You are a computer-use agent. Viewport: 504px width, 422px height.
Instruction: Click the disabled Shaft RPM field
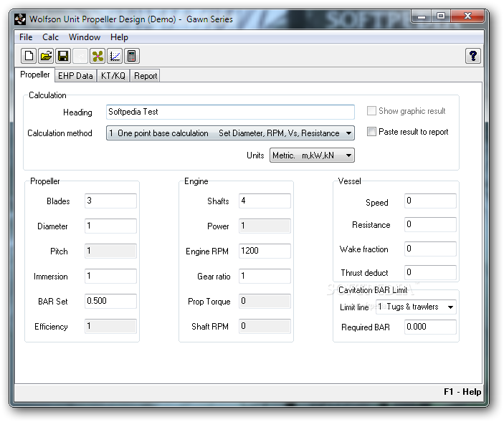265,326
